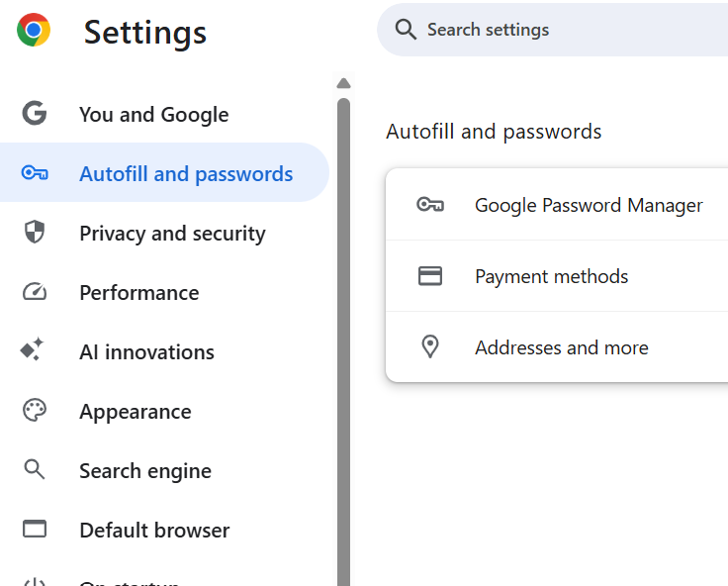Click the speedometer Performance icon

[35, 292]
